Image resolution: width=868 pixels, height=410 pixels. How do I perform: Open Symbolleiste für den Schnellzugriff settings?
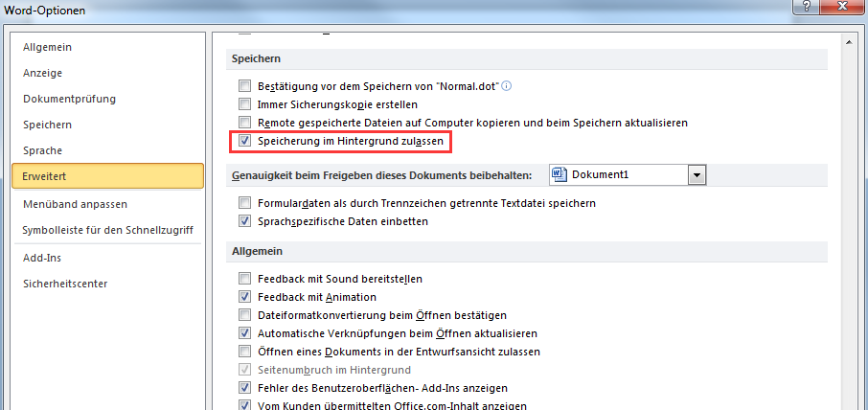(107, 230)
